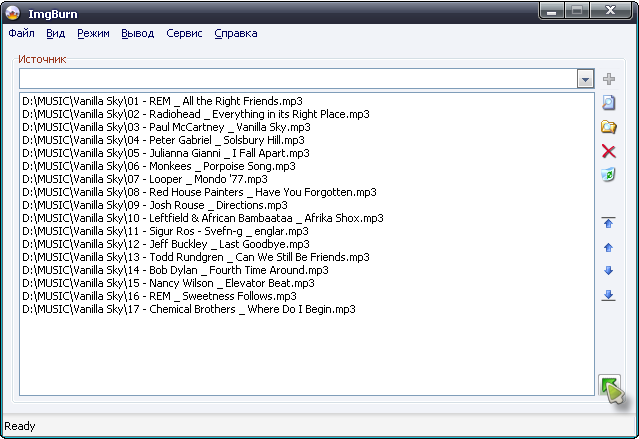The image size is (639, 439).
Task: Select the Radiohead Everything in its Right Place track
Action: point(196,114)
